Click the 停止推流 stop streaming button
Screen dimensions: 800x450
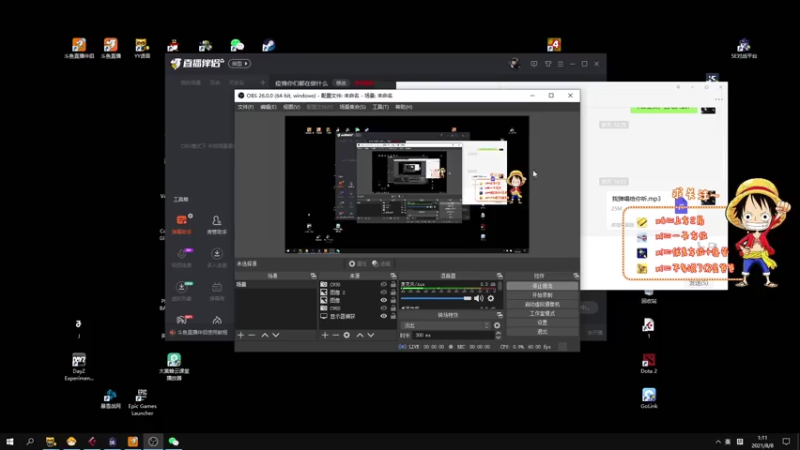(542, 286)
